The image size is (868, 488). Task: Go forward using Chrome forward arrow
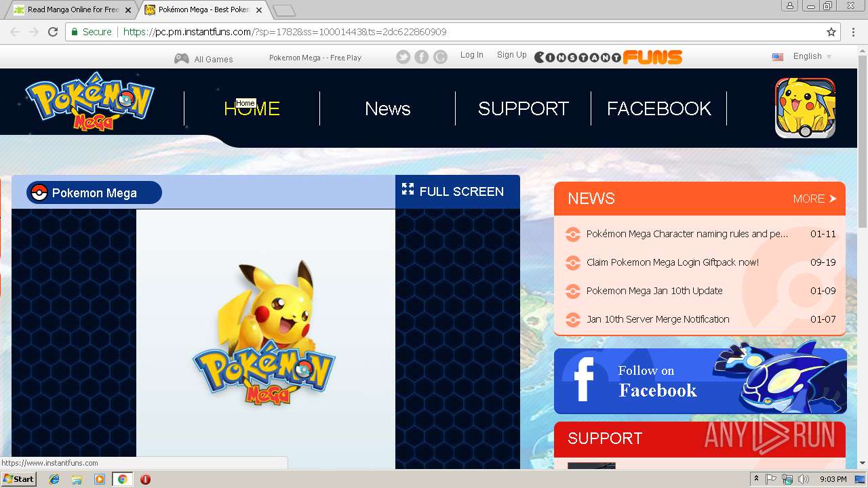click(34, 32)
